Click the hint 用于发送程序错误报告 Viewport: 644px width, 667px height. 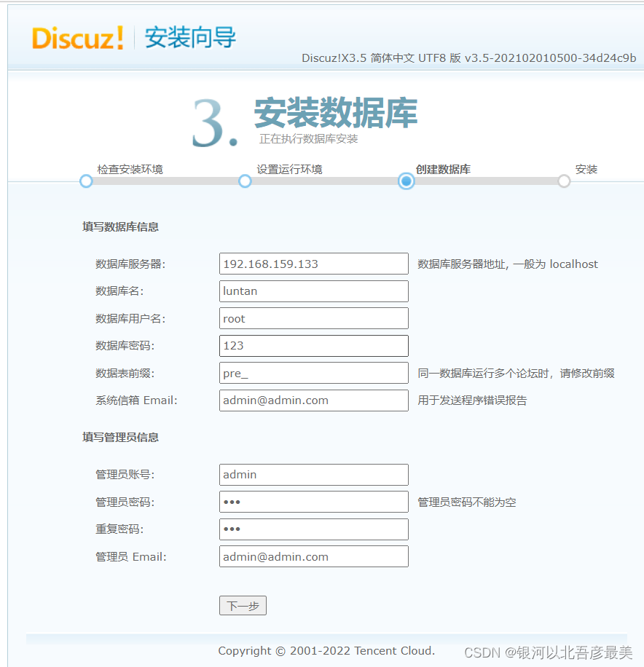tap(472, 400)
